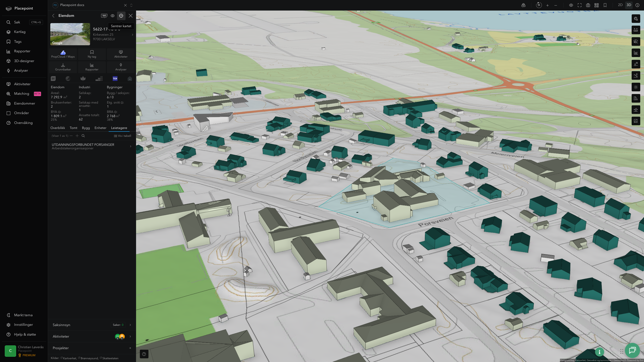Zoom in the map with plus
The image size is (644, 362).
tap(547, 5)
